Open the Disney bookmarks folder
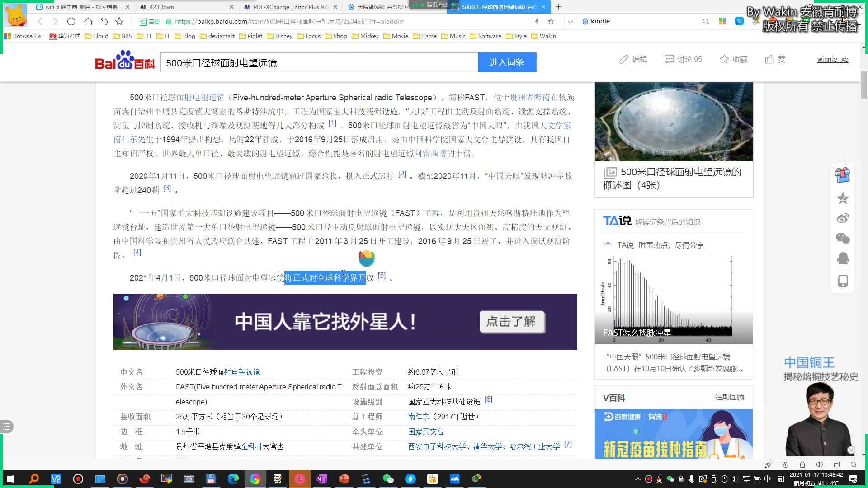The image size is (868, 488). point(279,36)
